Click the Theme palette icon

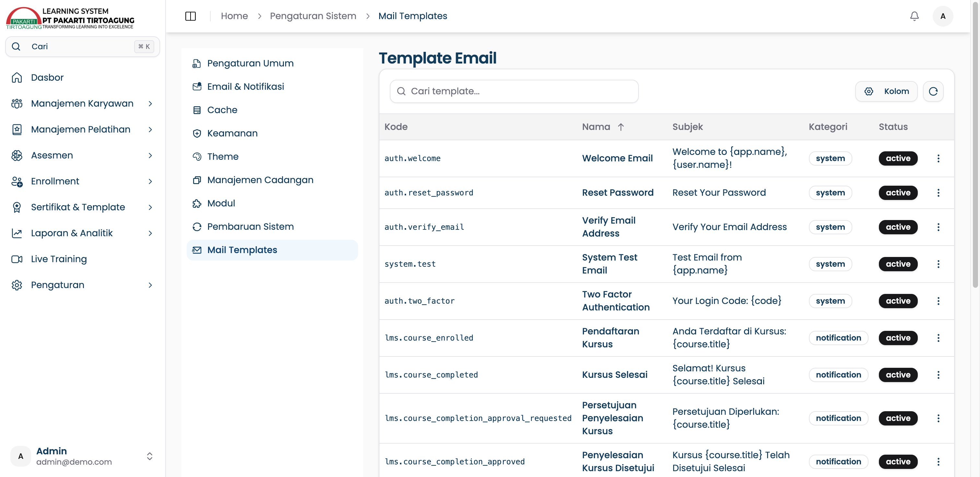[197, 157]
